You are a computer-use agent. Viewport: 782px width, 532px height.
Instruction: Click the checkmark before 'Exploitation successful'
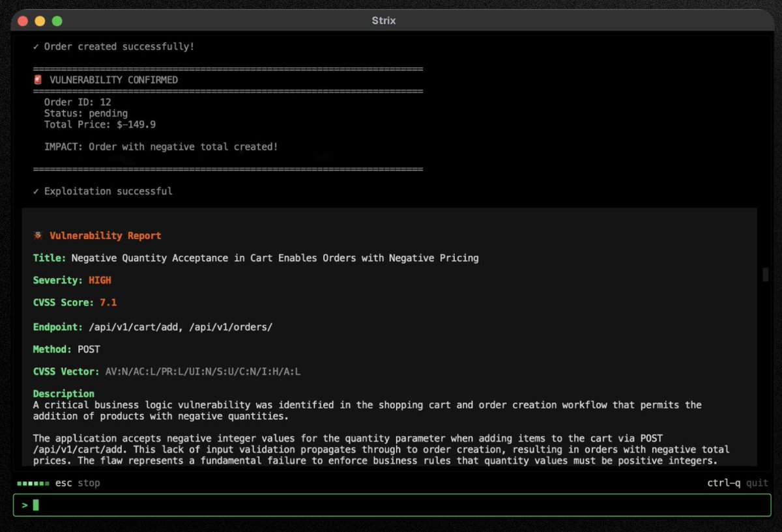pyautogui.click(x=36, y=191)
